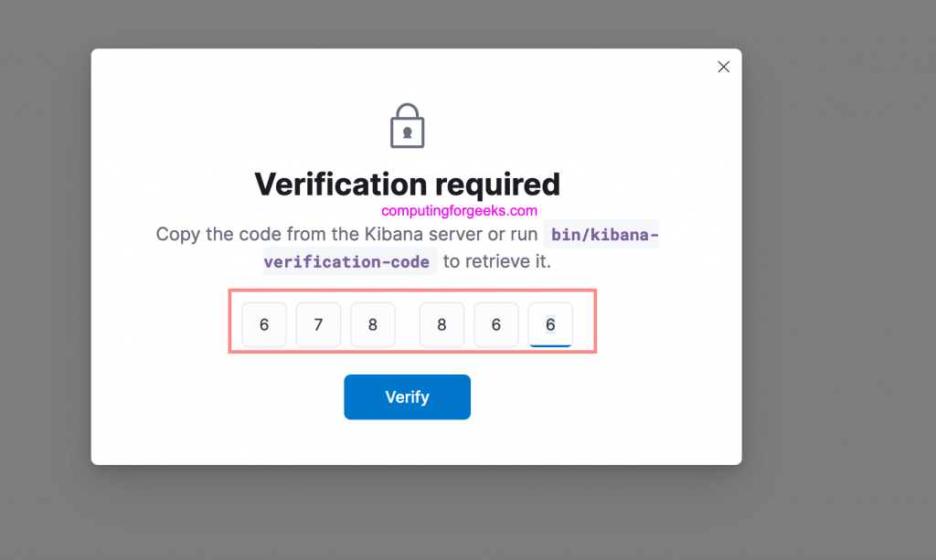Screen dimensions: 936x560
Task: Focus the first digit field of the code
Action: point(264,325)
